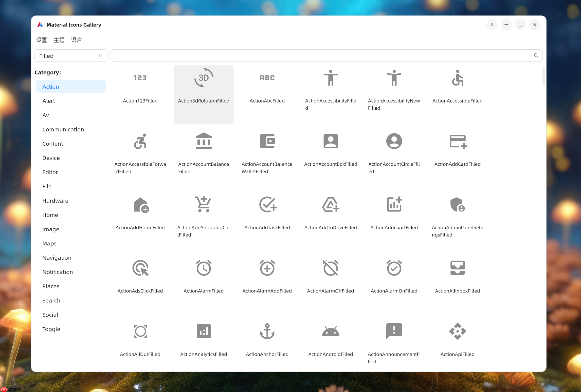Open the 语言 menu
This screenshot has height=392, width=581.
point(77,40)
